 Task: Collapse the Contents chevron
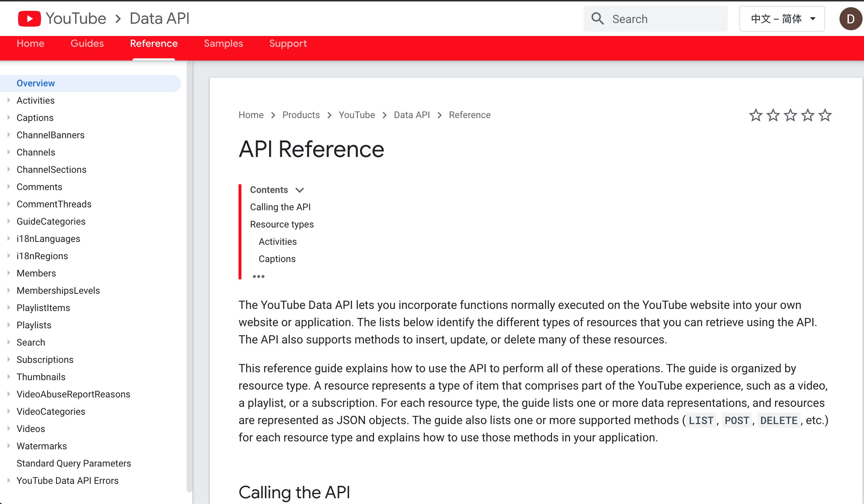(299, 190)
